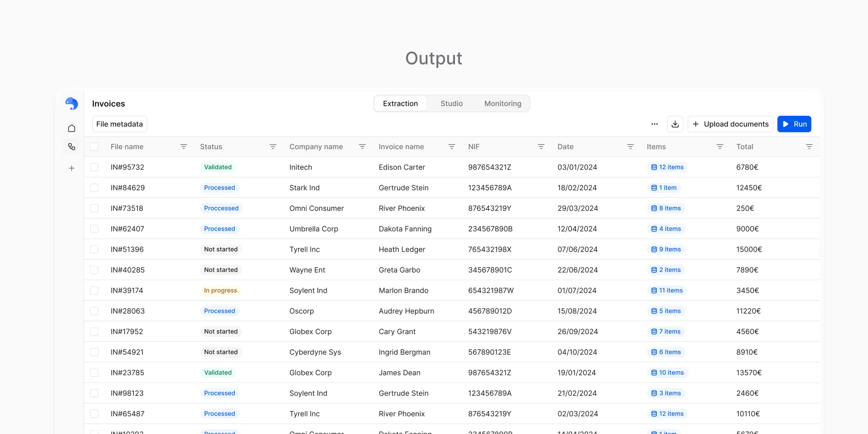The height and width of the screenshot is (434, 868).
Task: Expand the 12 items pill for IN#95732
Action: pos(667,167)
